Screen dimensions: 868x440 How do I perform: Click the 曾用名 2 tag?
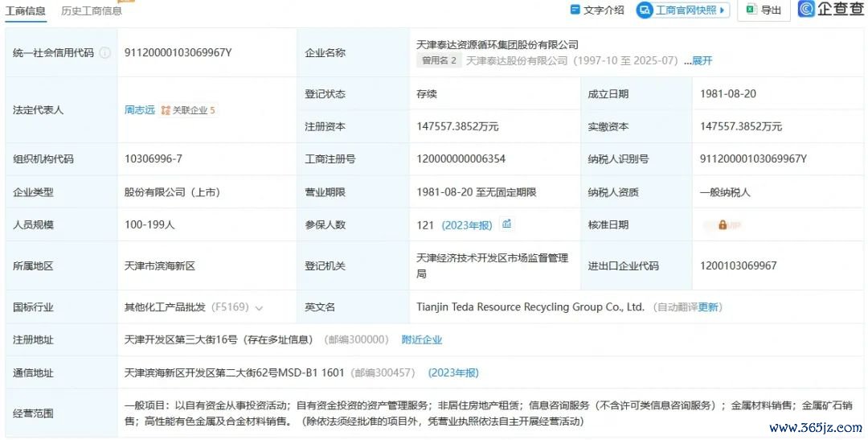pos(439,60)
